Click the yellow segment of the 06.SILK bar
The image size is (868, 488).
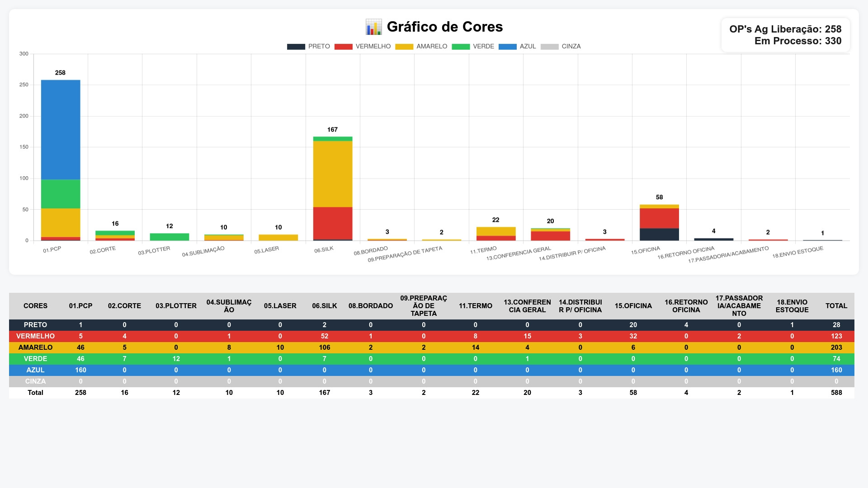(333, 174)
